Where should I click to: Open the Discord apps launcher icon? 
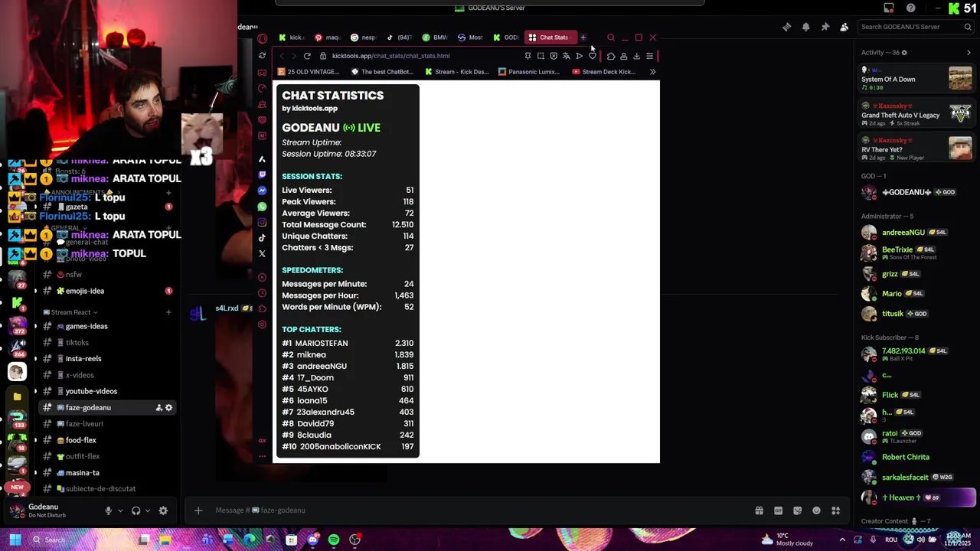pyautogui.click(x=836, y=510)
